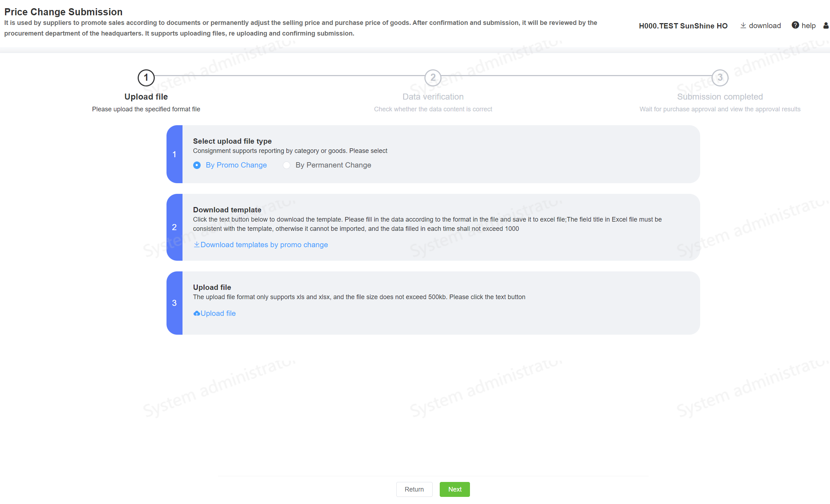This screenshot has height=504, width=830.
Task: Select By Permanent Change radio button
Action: tap(286, 165)
